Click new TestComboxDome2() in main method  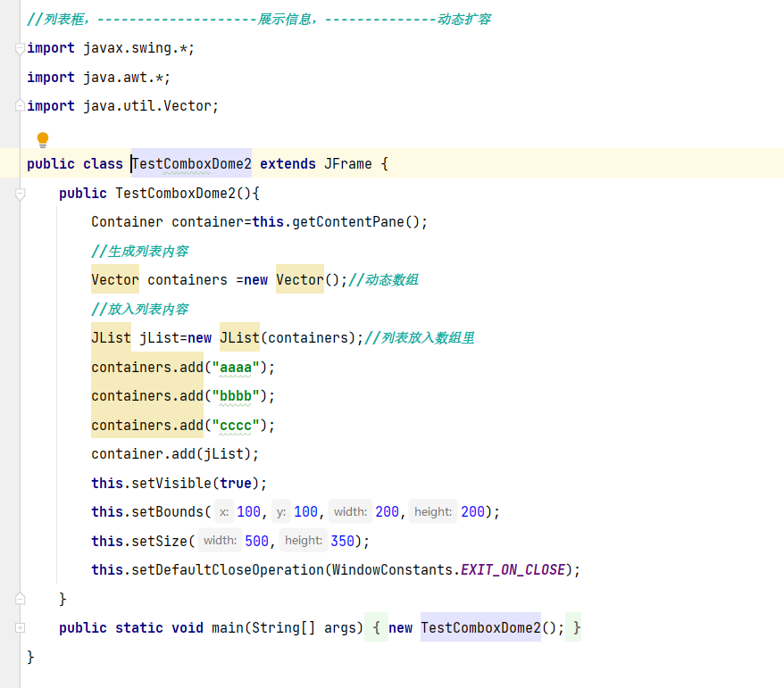(x=472, y=627)
